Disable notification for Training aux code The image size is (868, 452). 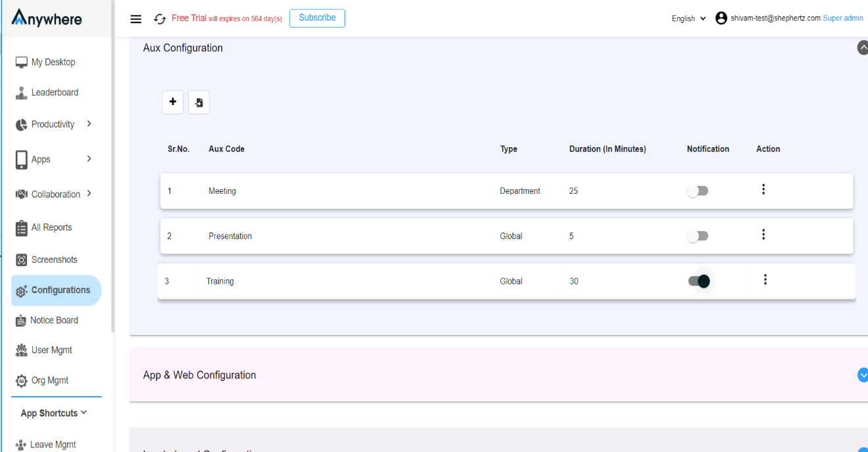700,281
